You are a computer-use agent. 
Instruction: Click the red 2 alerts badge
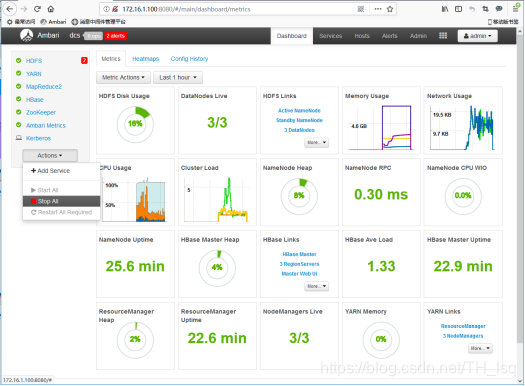(116, 36)
